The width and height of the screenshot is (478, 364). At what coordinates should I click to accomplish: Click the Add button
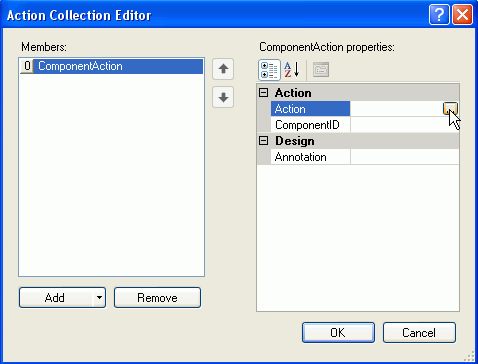56,297
